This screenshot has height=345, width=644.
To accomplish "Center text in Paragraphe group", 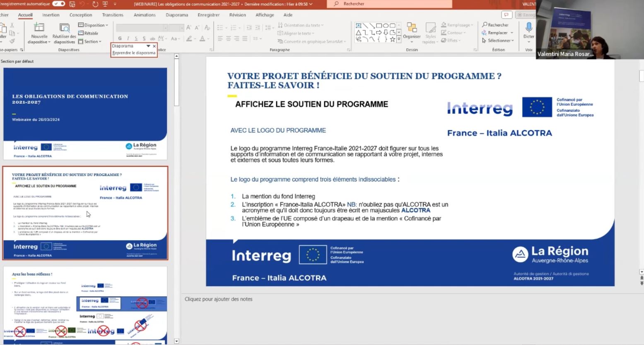I will tap(229, 38).
